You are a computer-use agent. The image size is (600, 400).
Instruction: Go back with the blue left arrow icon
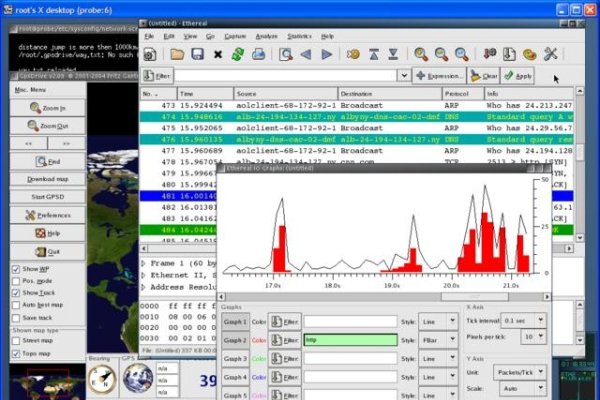[304, 54]
